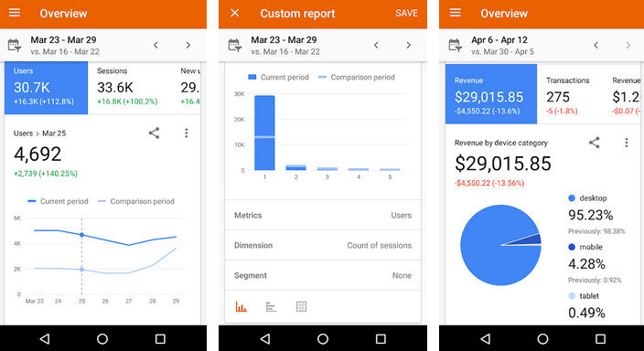
Task: Go to previous date range in Custom report
Action: (x=376, y=45)
